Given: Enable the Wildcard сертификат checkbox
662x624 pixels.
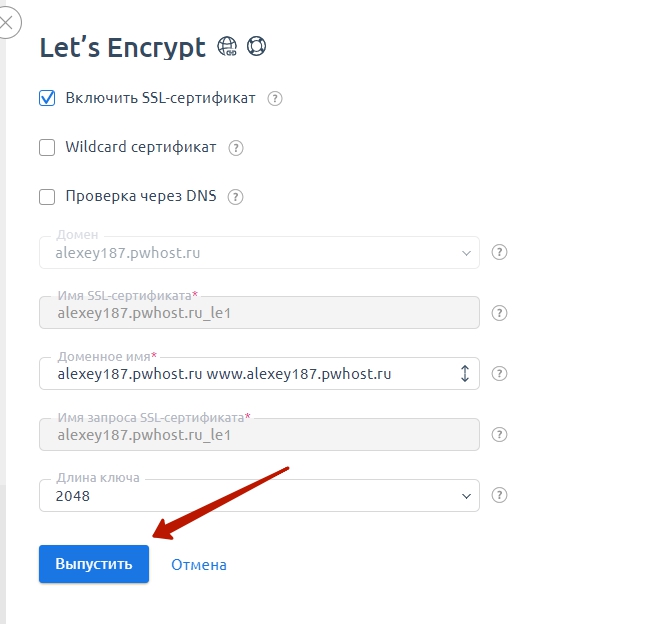Looking at the screenshot, I should click(x=47, y=148).
